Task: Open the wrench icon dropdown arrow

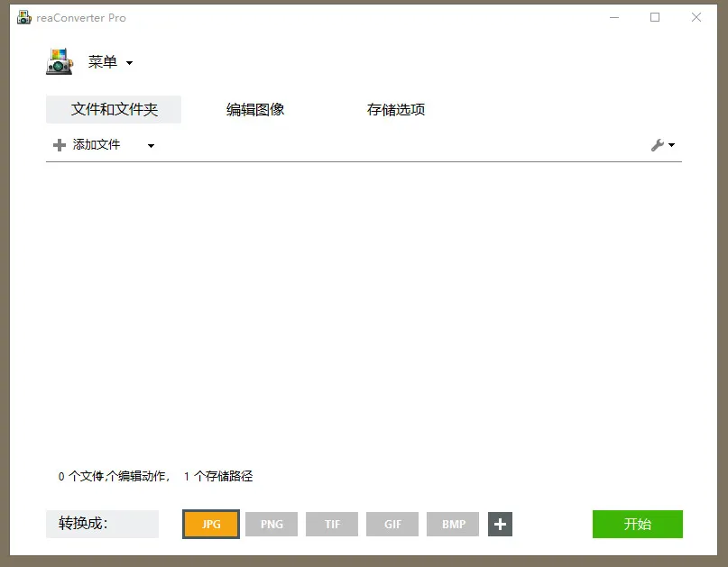Action: (669, 144)
